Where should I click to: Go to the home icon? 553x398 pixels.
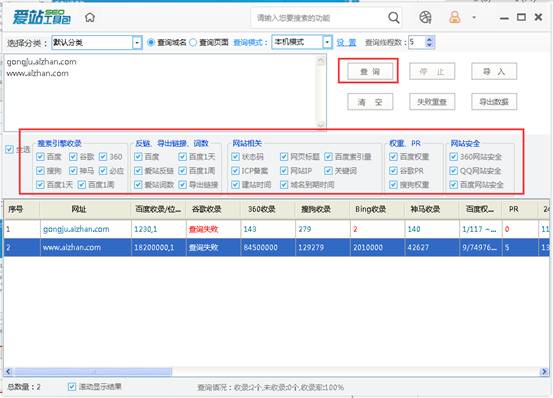[x=90, y=17]
